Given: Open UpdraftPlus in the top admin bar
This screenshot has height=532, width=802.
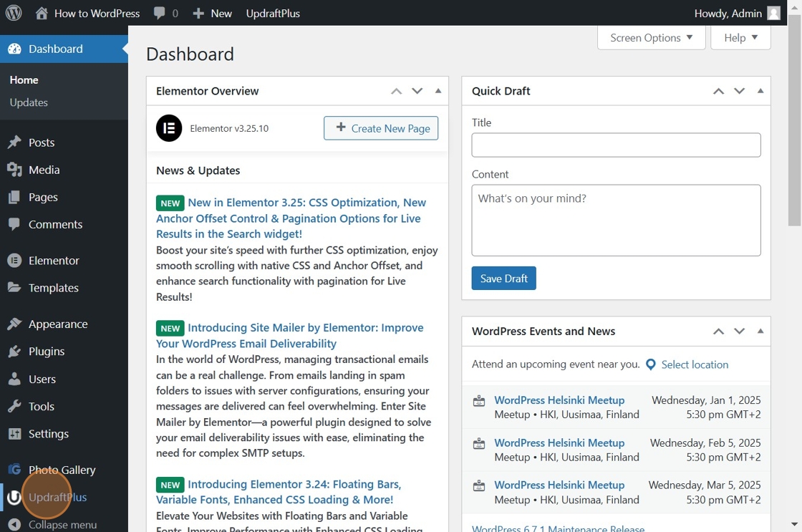Looking at the screenshot, I should tap(273, 14).
